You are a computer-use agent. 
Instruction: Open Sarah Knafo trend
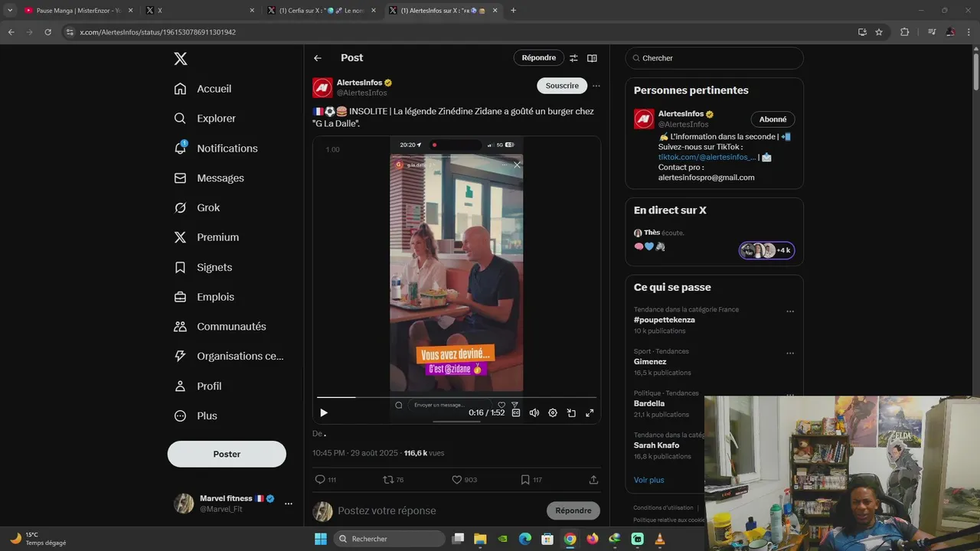click(x=656, y=445)
